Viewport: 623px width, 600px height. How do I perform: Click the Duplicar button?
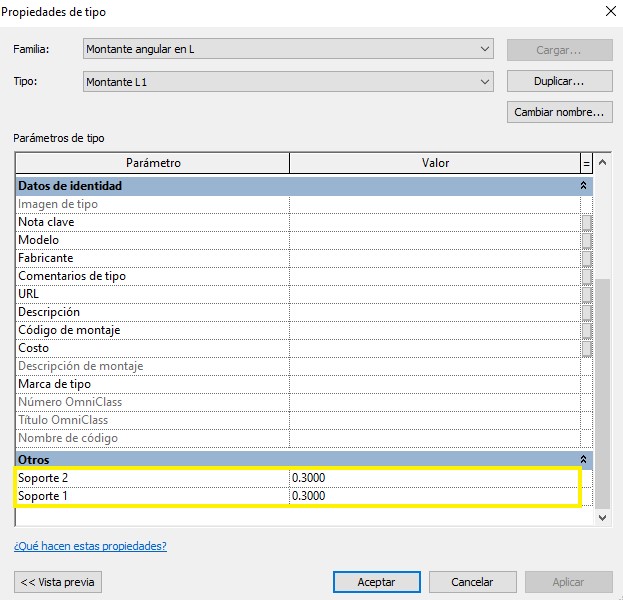(559, 81)
